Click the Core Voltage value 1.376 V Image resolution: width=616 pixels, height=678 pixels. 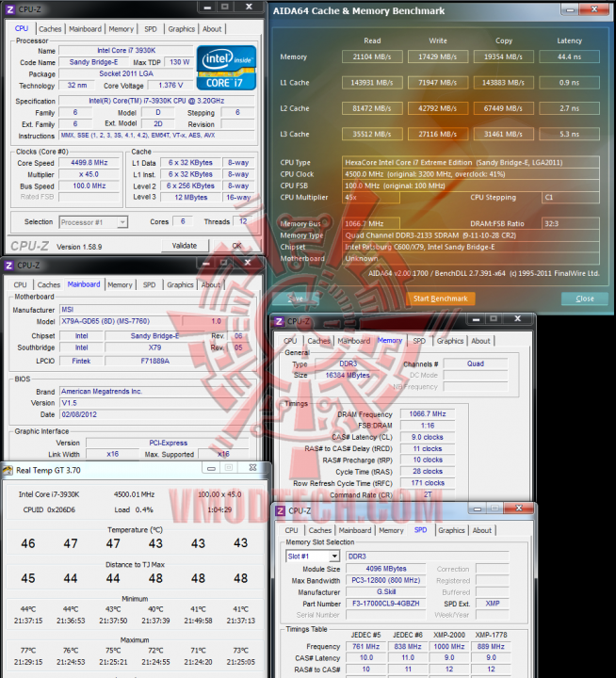(170, 85)
